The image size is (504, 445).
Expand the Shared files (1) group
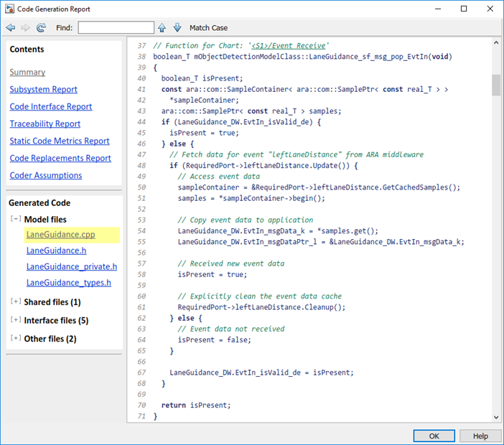tap(15, 301)
